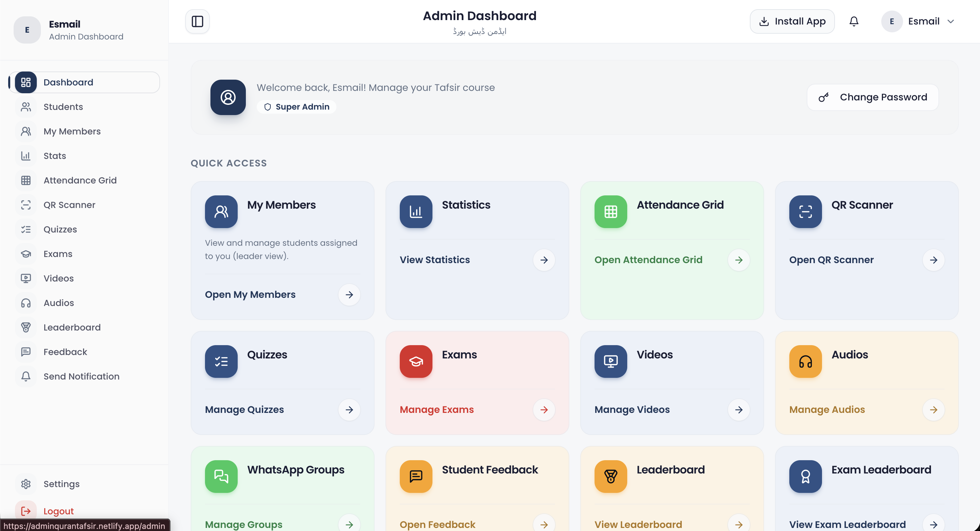Click the arrow beside Manage Videos
Screen dimensions: 980x531
point(739,410)
